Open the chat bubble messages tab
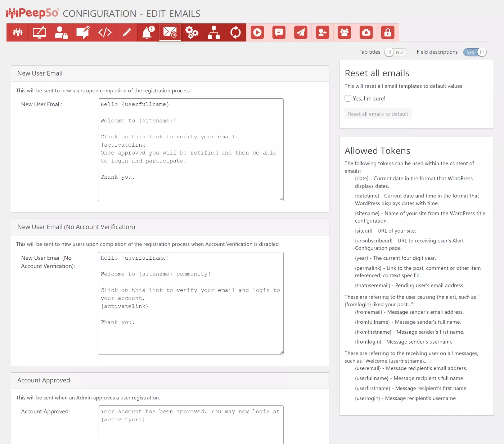This screenshot has height=444, width=504. (x=279, y=32)
